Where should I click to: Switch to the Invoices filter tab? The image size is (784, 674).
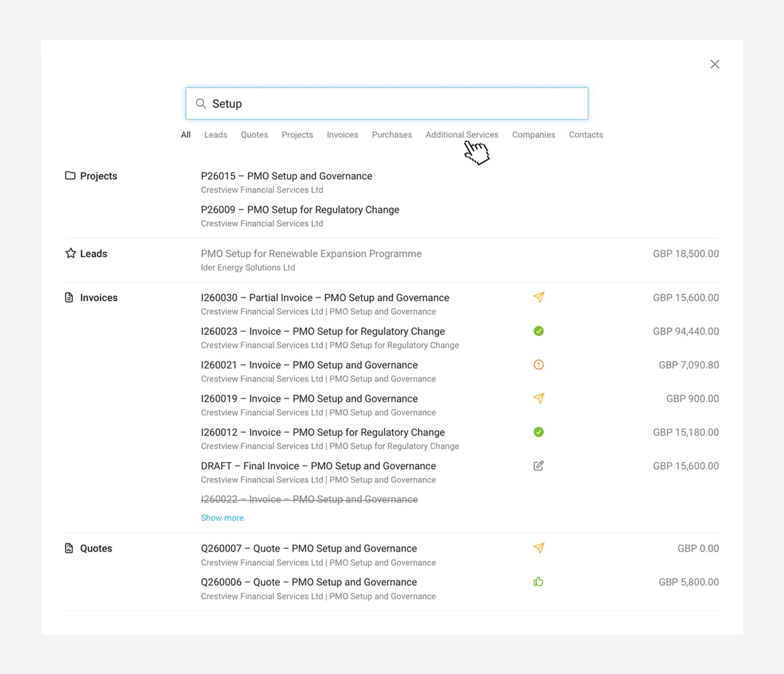342,135
